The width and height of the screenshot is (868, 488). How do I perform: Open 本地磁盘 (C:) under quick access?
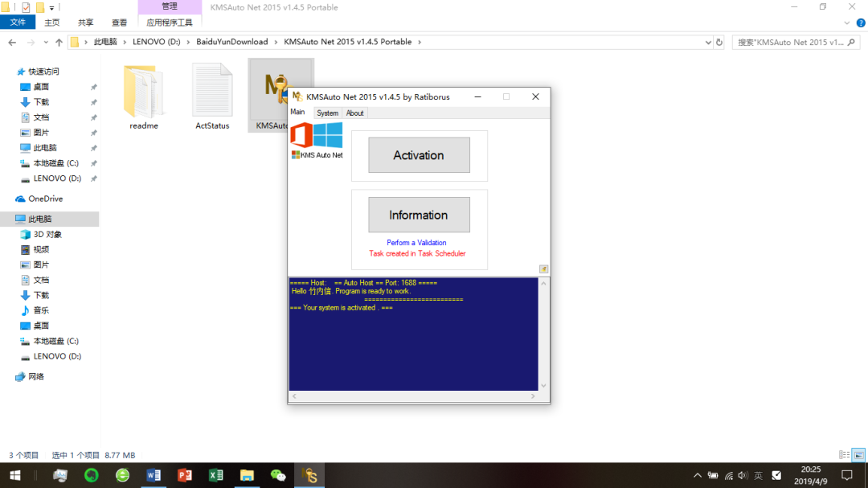56,163
